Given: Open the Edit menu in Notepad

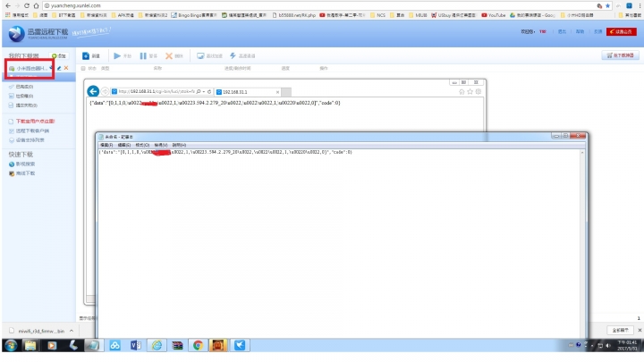Looking at the screenshot, I should [x=124, y=145].
